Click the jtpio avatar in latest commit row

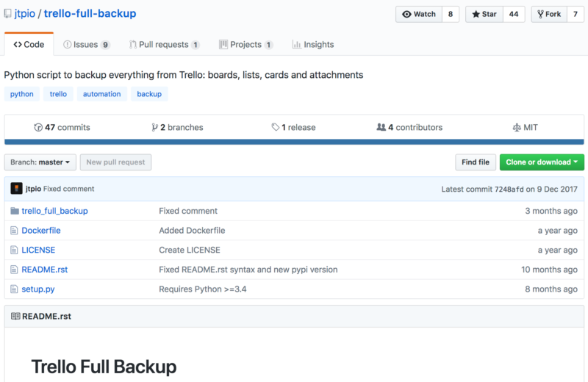click(16, 189)
